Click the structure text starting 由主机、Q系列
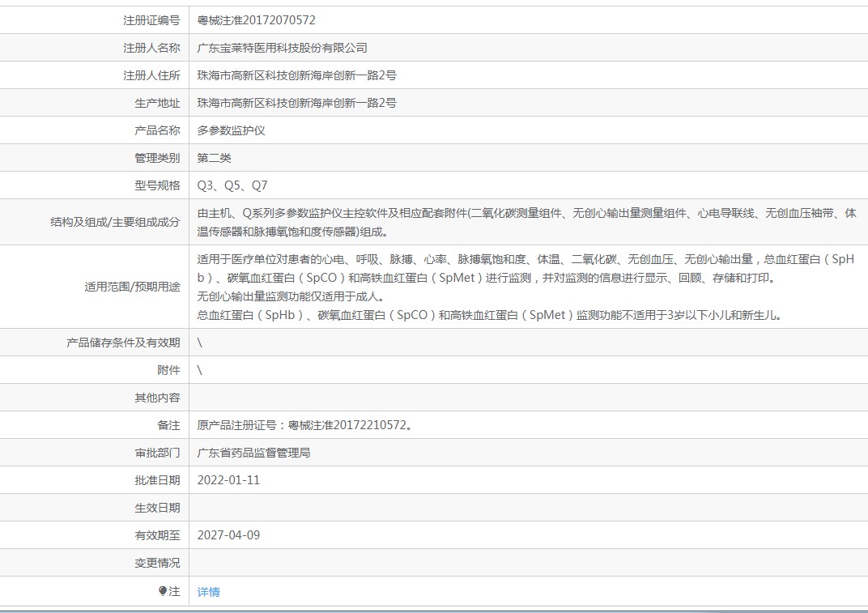This screenshot has width=868, height=613. coord(526,222)
